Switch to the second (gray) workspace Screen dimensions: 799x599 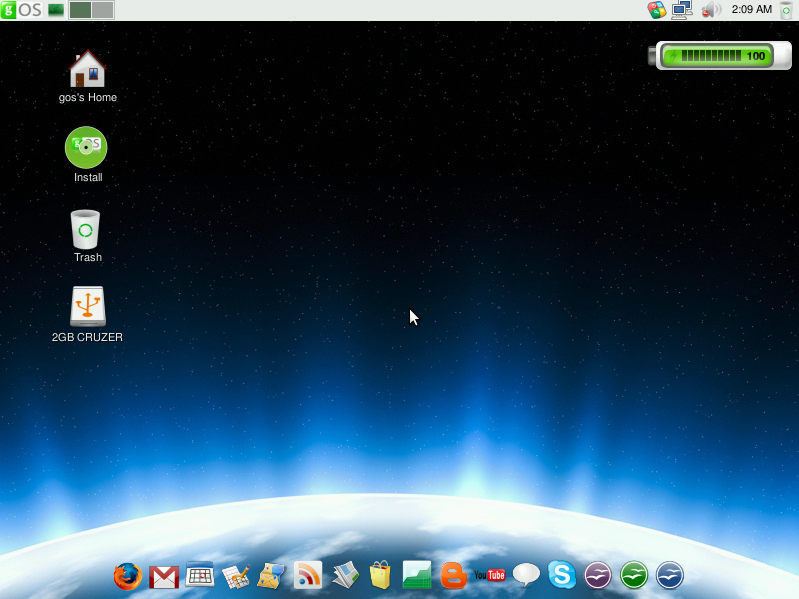tap(102, 10)
